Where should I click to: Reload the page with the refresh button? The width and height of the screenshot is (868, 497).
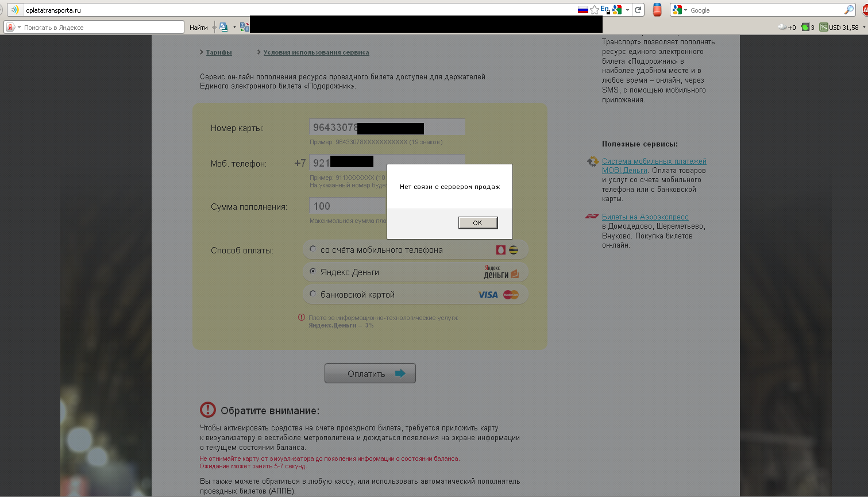point(638,10)
